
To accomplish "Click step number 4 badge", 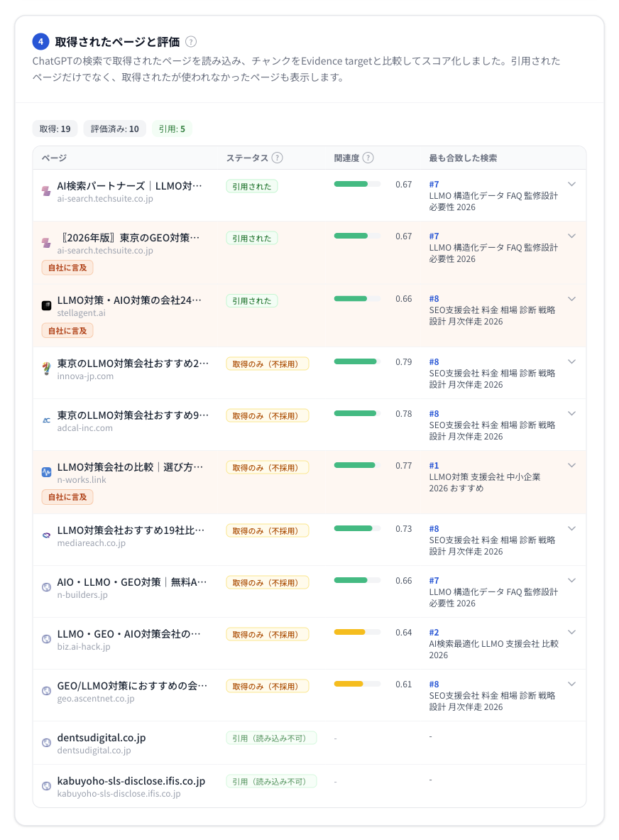I will pyautogui.click(x=40, y=41).
